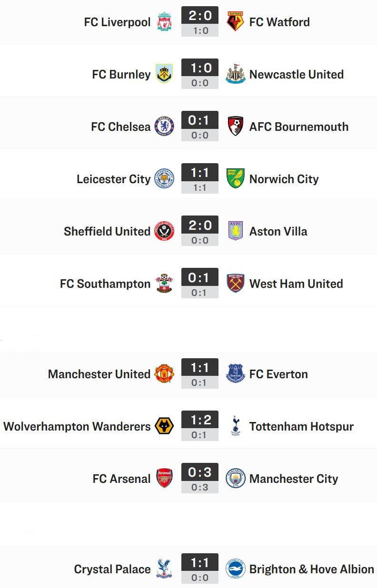Image resolution: width=377 pixels, height=588 pixels.
Task: Click the Arsenal vs Manchester City 0:3 score
Action: click(x=200, y=472)
